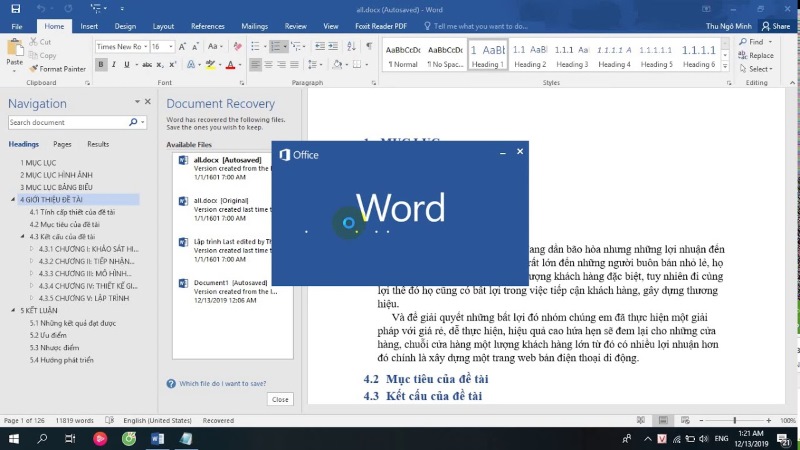Toggle Superscript formatting
The width and height of the screenshot is (800, 450).
click(x=172, y=65)
